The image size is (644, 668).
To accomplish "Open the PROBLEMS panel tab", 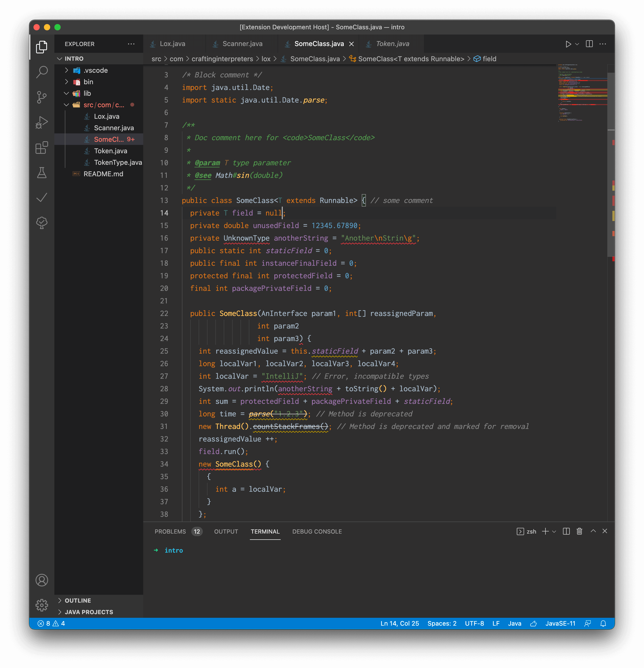I will (179, 531).
